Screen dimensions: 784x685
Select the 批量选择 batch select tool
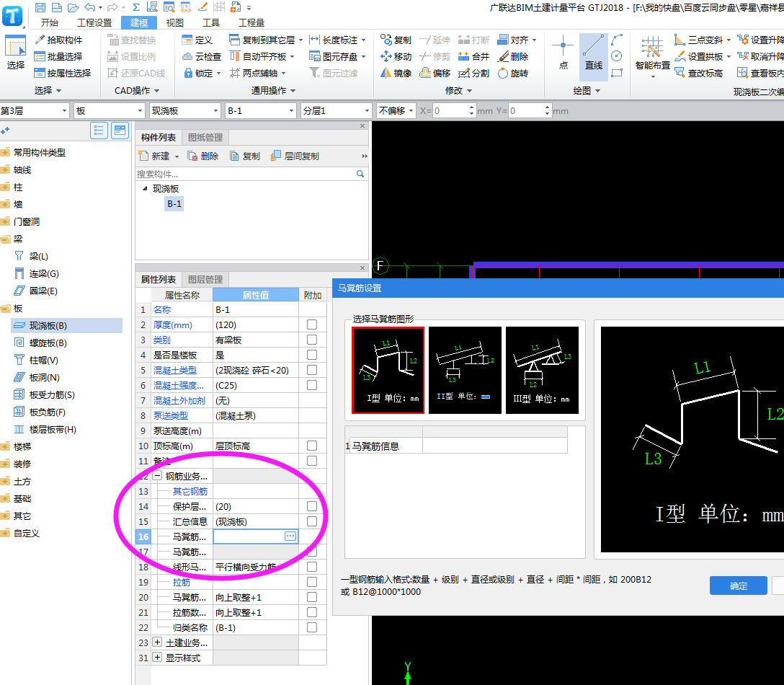pyautogui.click(x=58, y=56)
